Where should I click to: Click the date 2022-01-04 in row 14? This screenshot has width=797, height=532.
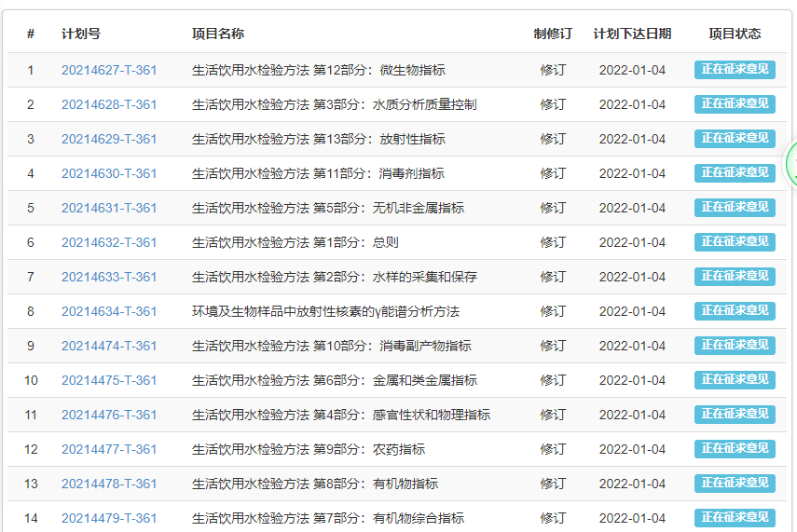632,519
